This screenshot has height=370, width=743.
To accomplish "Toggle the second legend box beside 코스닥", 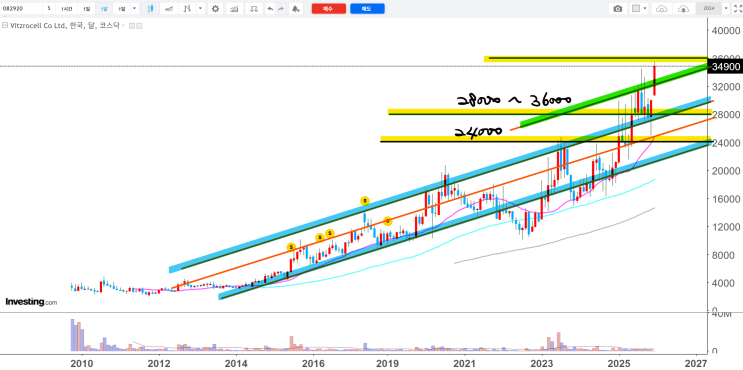I will click(x=139, y=26).
